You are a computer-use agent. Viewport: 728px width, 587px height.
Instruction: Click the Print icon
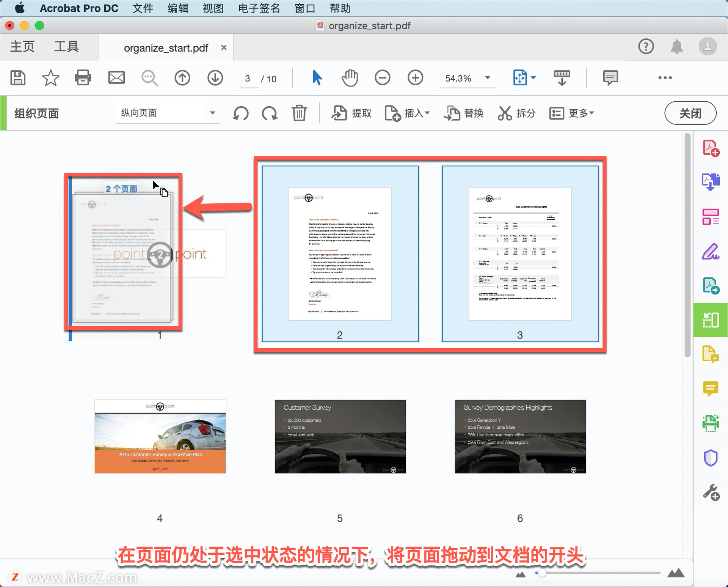(x=83, y=78)
